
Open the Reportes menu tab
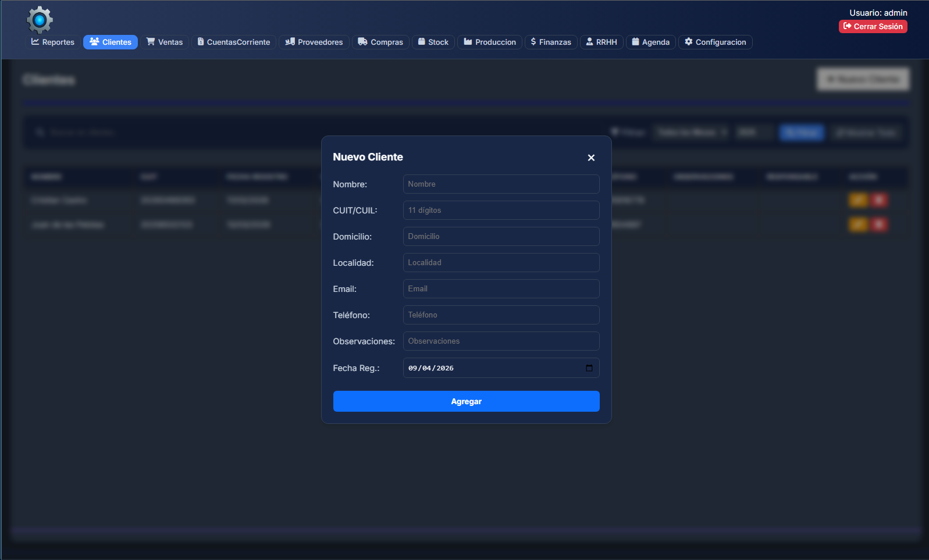click(x=53, y=42)
